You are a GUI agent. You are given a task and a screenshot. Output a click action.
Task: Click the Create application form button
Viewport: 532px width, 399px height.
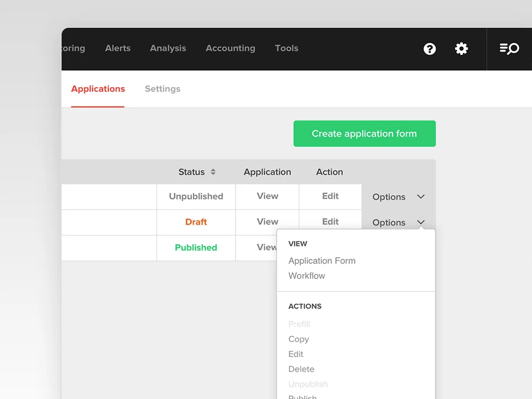click(364, 134)
